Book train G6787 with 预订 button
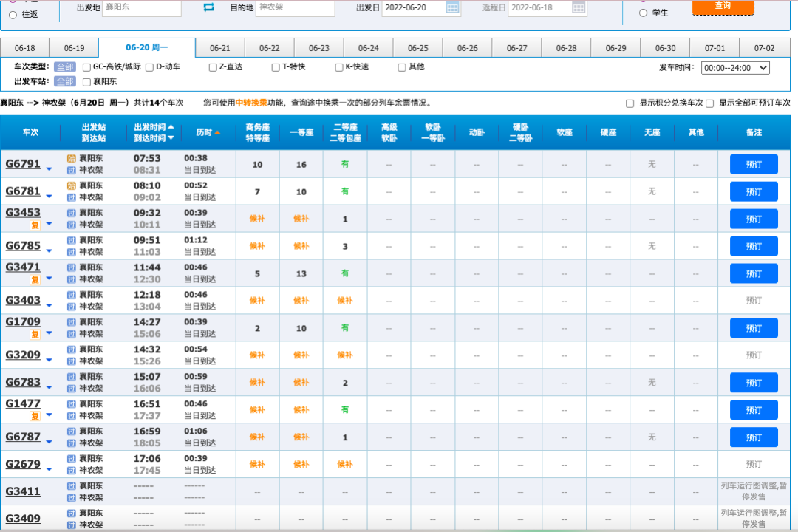798x532 pixels. pyautogui.click(x=754, y=437)
